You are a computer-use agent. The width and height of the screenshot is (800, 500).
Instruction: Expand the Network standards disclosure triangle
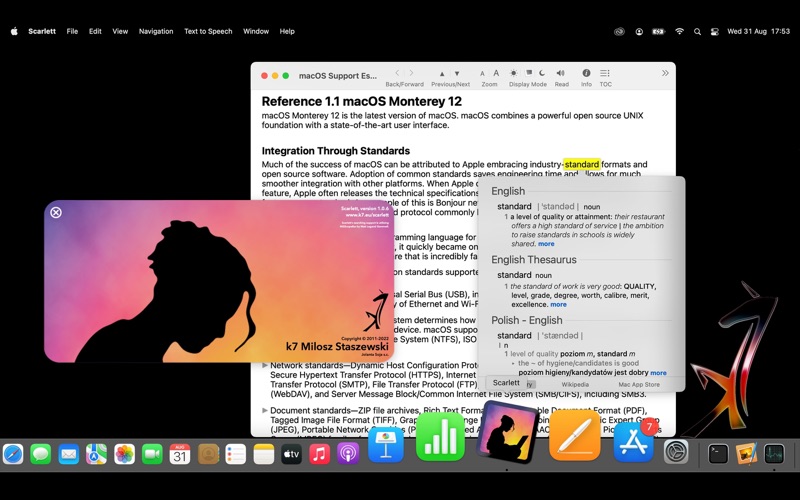click(265, 365)
